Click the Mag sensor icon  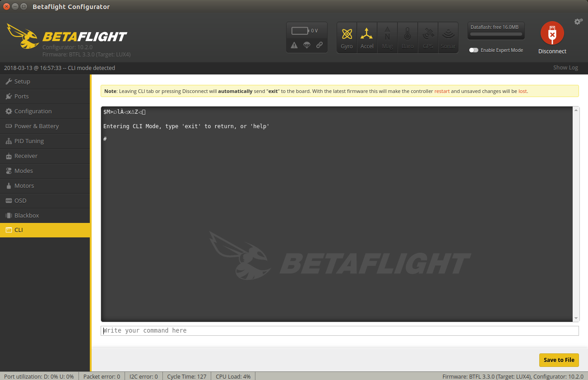[387, 37]
